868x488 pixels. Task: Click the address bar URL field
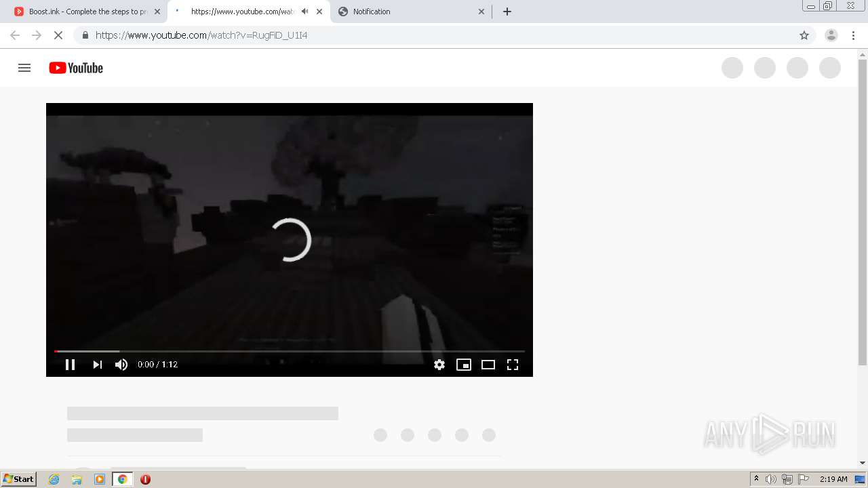pos(444,35)
